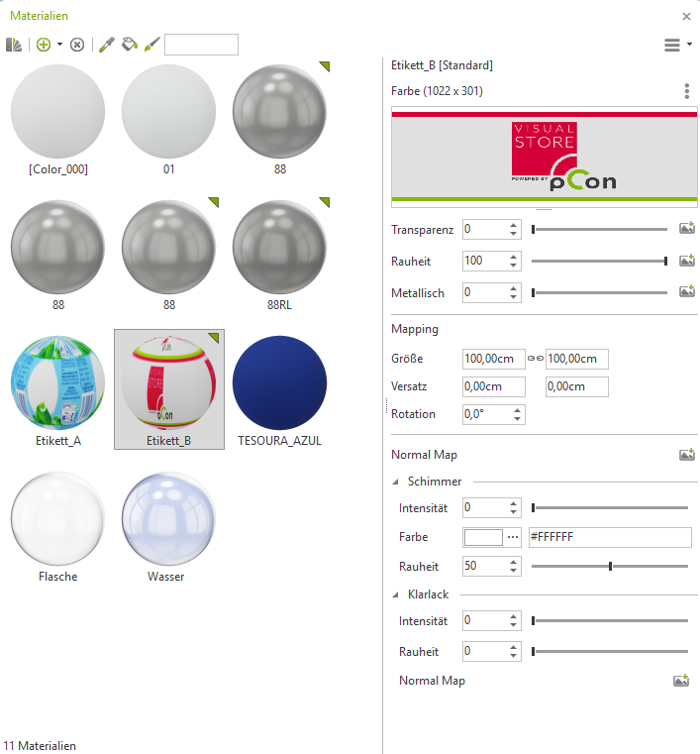Add texture map for Metallisch
The image size is (700, 754).
click(x=686, y=292)
